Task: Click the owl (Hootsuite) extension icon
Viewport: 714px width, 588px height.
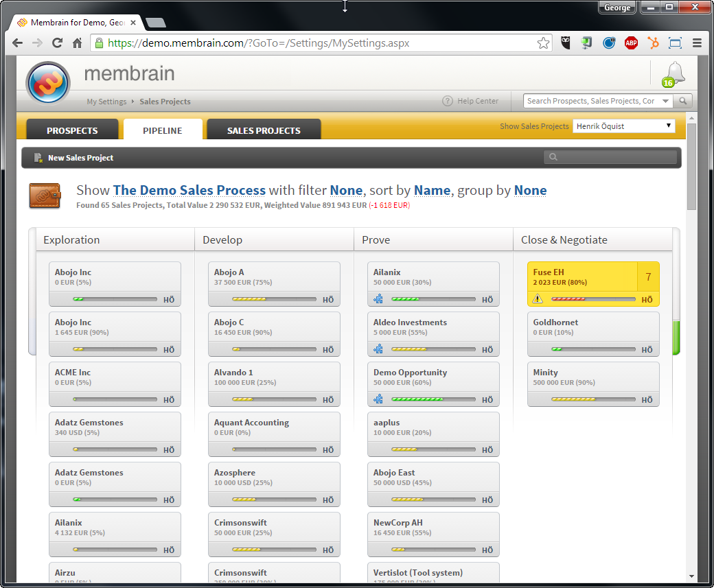Action: click(566, 43)
